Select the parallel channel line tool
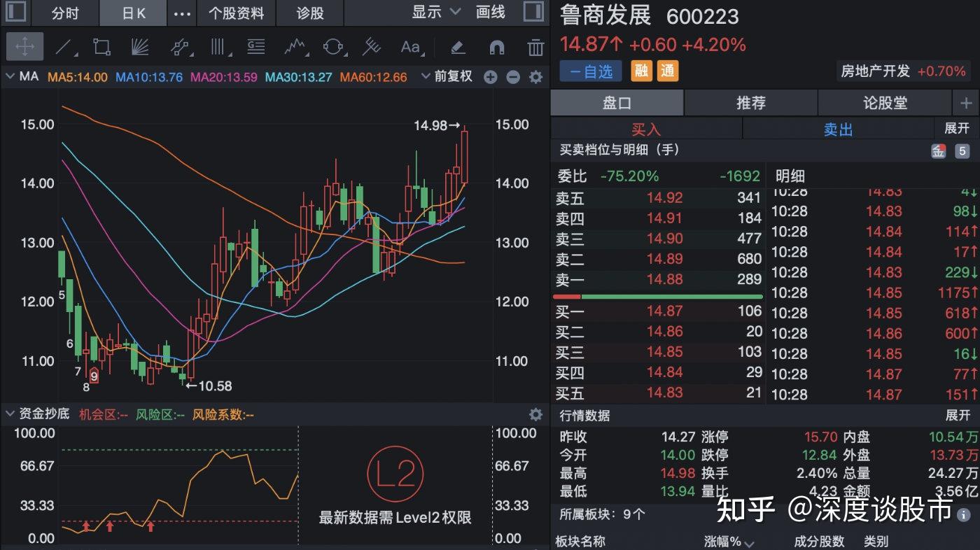 181,47
